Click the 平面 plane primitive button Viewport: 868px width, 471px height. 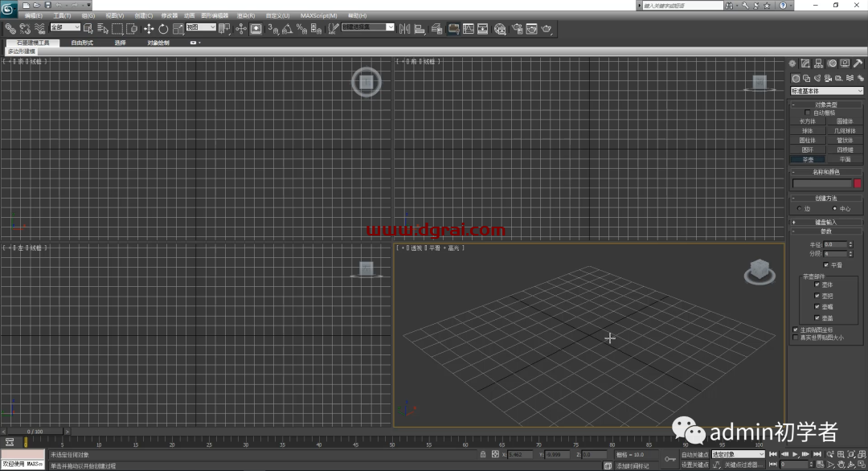click(845, 159)
